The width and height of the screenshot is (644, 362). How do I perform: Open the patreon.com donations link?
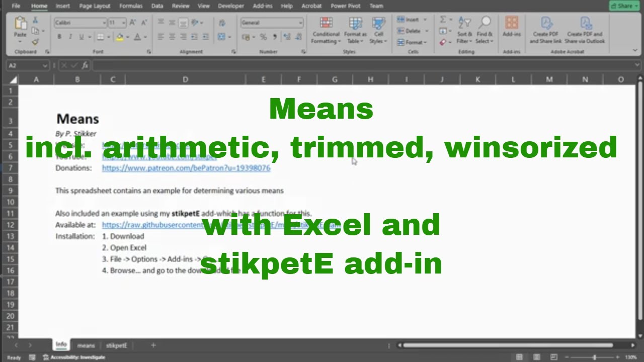pos(186,168)
